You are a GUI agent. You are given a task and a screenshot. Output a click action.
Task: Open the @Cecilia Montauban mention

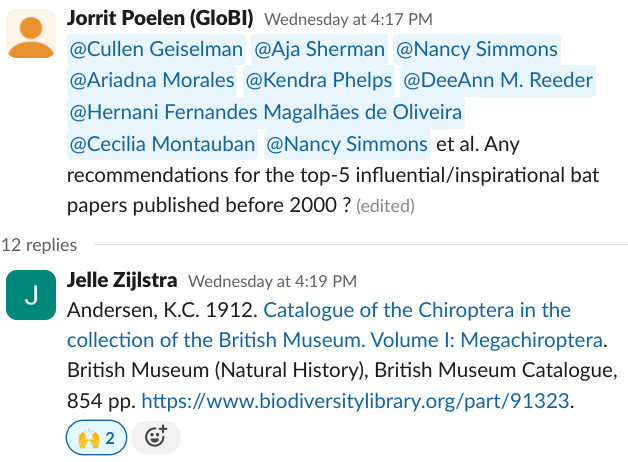tap(162, 145)
